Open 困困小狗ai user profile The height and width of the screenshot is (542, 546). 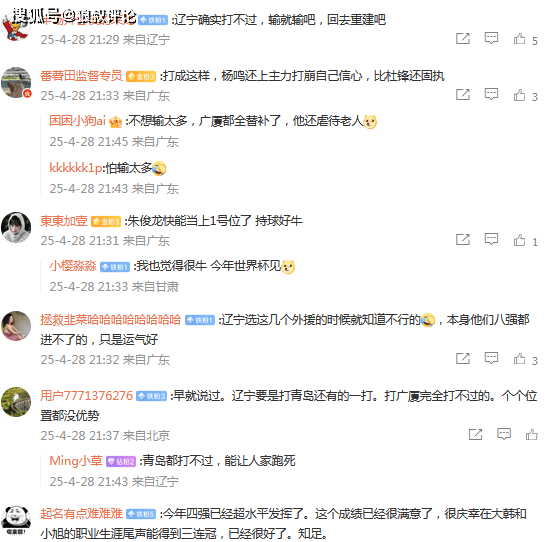point(77,121)
